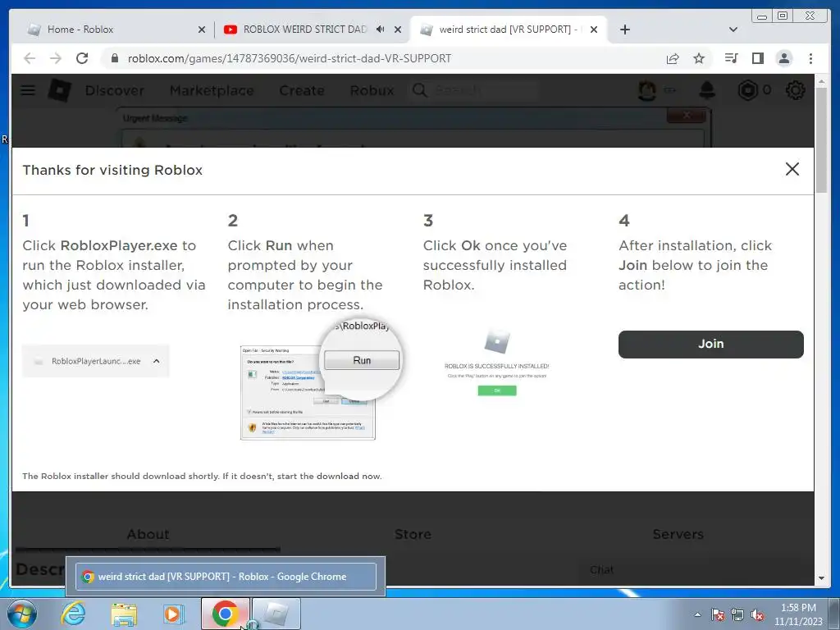Bookmark this tab with the star icon
Screen dimensions: 840x630
699,58
